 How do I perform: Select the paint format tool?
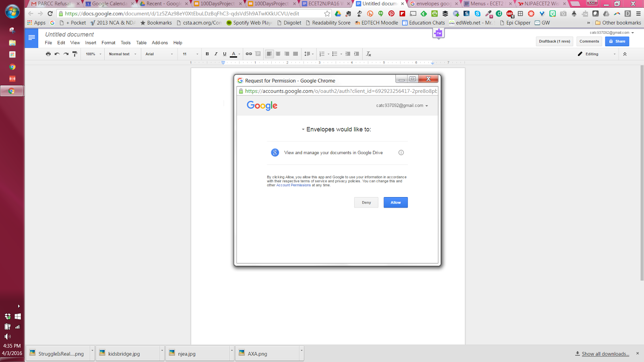coord(75,54)
